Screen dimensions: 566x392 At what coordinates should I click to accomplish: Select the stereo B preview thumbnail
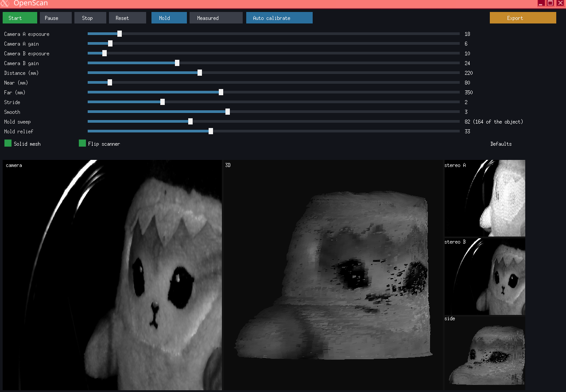(x=485, y=276)
